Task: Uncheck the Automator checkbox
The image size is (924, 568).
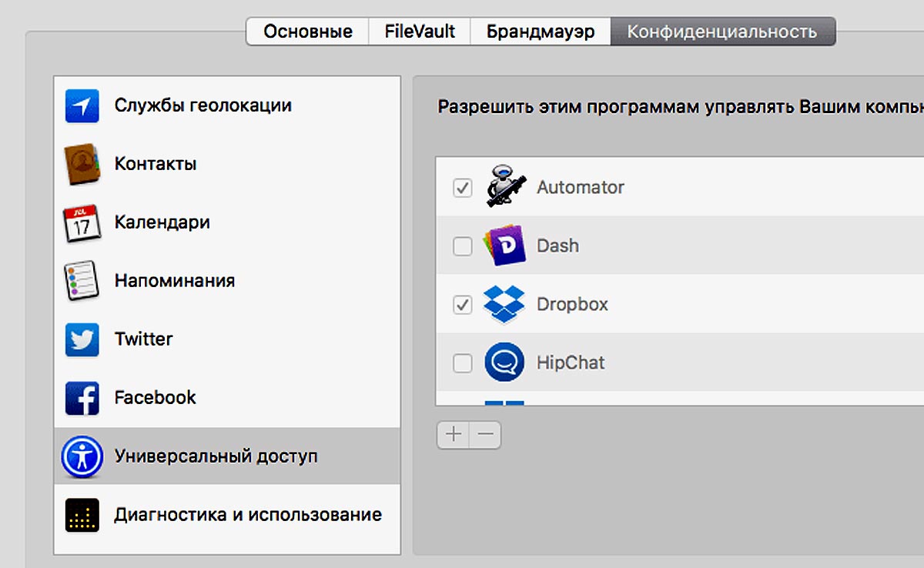Action: click(462, 188)
